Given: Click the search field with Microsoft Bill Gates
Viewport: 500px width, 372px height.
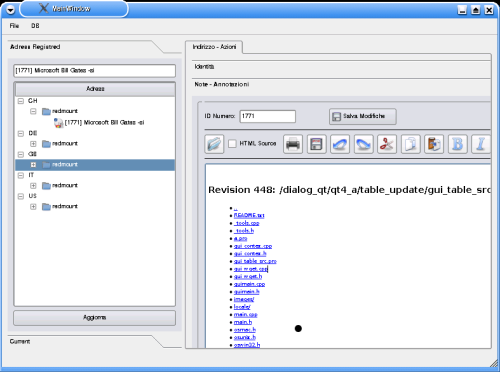Looking at the screenshot, I should (95, 71).
